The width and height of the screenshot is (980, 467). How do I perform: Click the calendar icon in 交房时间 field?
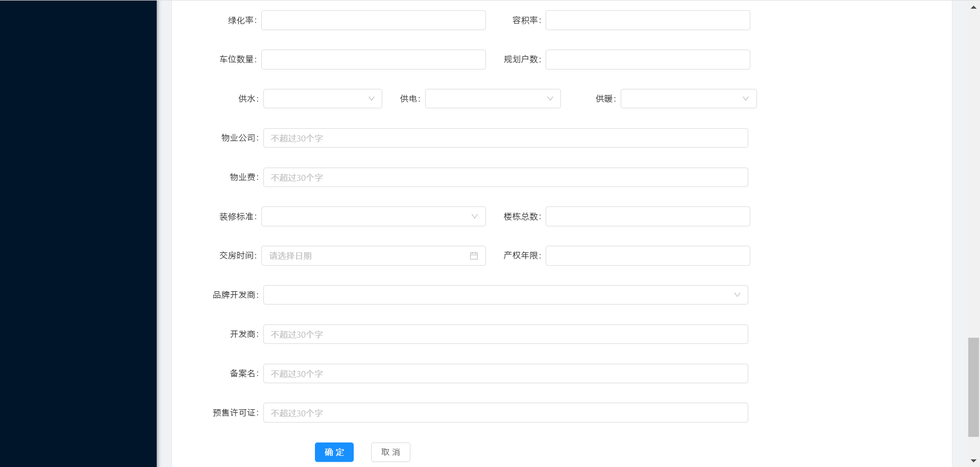tap(474, 255)
